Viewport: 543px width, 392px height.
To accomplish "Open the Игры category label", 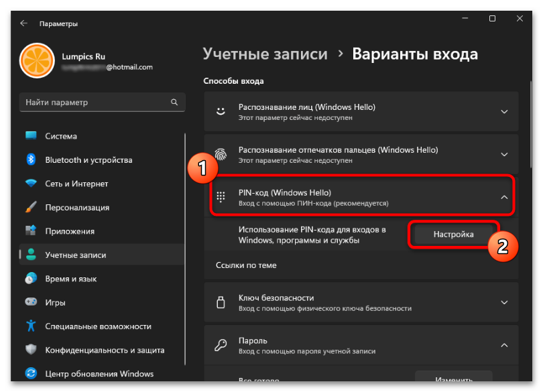I will coord(56,303).
